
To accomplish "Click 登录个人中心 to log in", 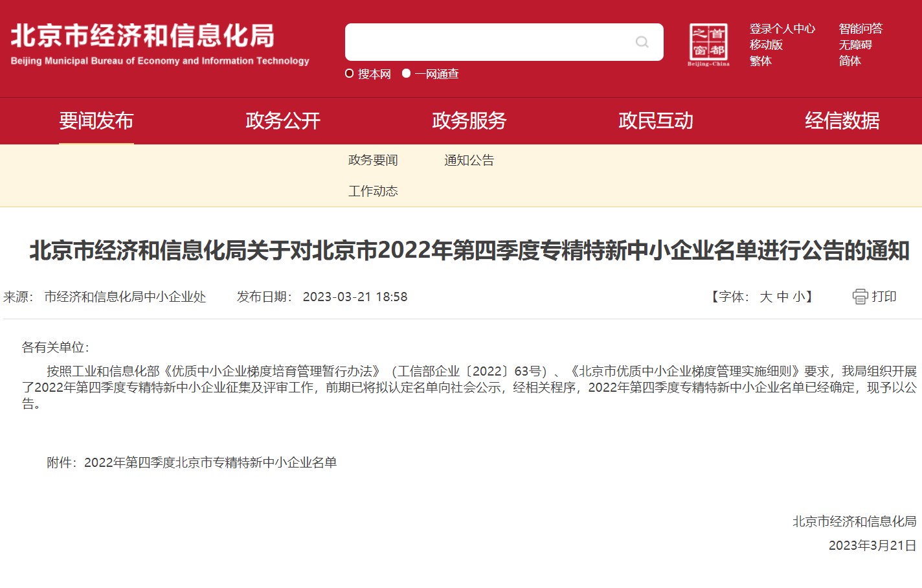I will 782,28.
